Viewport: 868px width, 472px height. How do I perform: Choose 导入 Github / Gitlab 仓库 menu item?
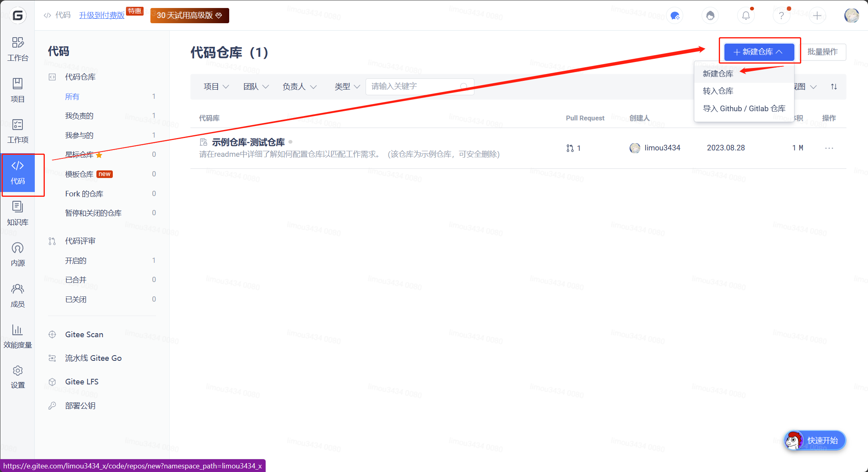[x=744, y=109]
